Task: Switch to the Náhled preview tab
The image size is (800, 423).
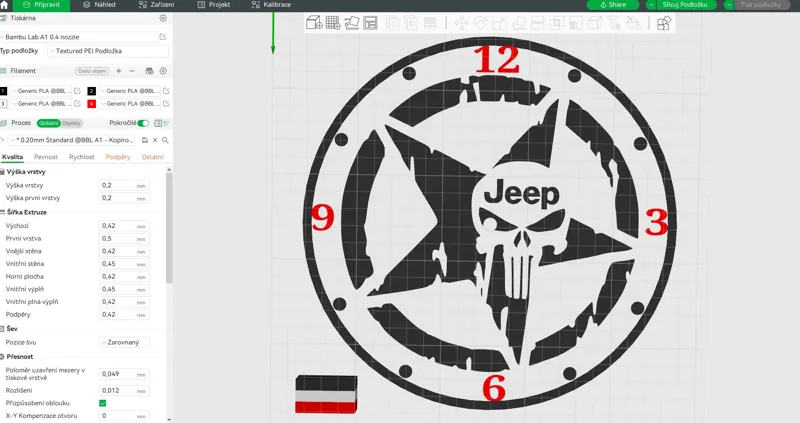Action: click(x=99, y=5)
